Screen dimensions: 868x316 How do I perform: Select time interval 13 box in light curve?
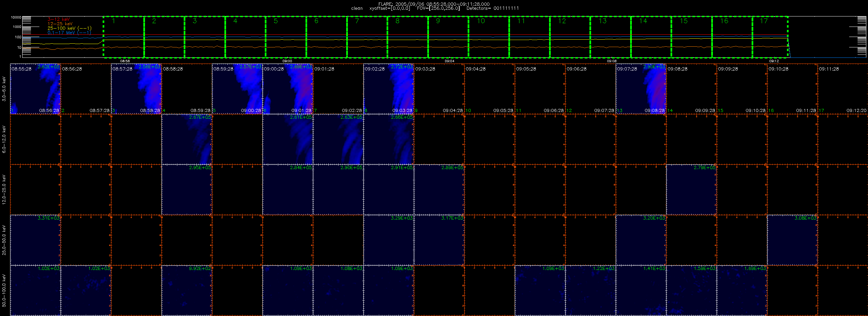[611, 37]
